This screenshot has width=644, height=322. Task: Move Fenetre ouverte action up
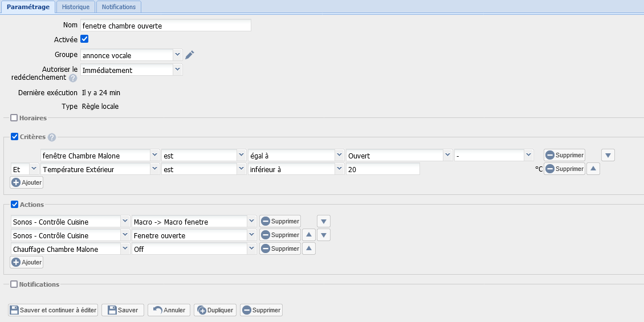point(308,235)
